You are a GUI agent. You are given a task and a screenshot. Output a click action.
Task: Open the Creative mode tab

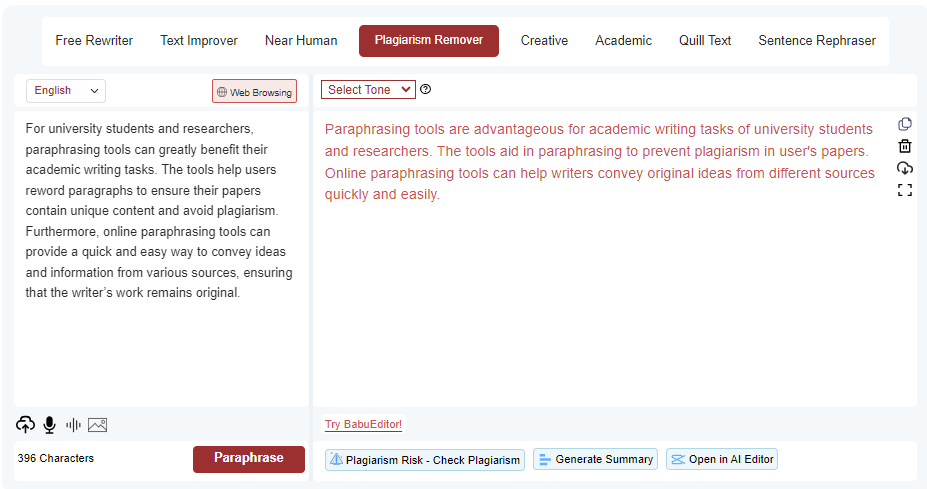[x=544, y=40]
